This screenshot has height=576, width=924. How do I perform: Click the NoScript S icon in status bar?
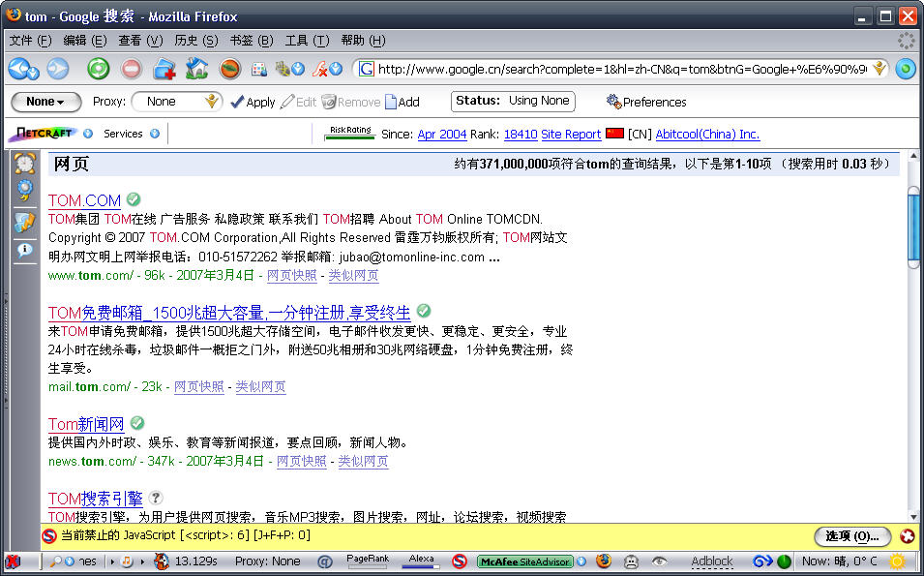(459, 561)
